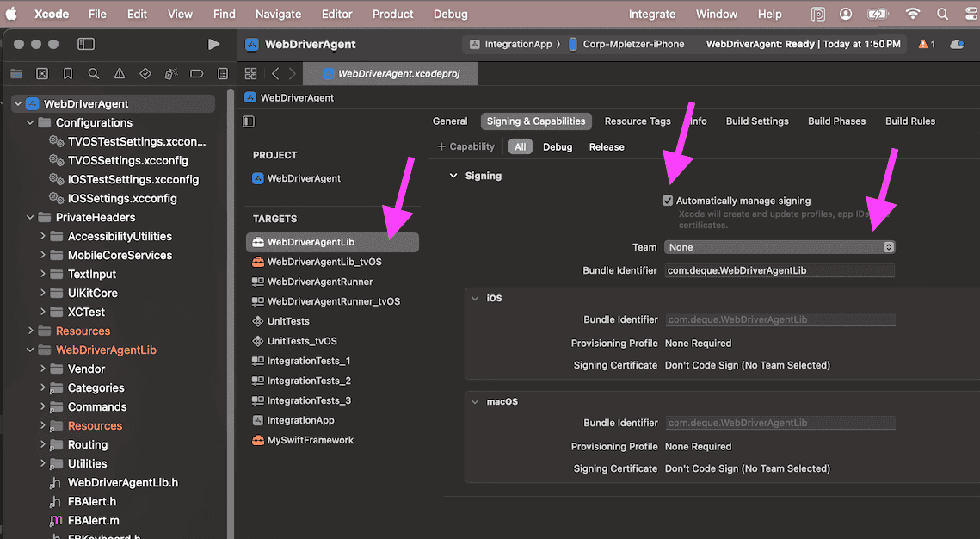Click the editor grid related-items icon
This screenshot has height=539, width=980.
point(251,74)
